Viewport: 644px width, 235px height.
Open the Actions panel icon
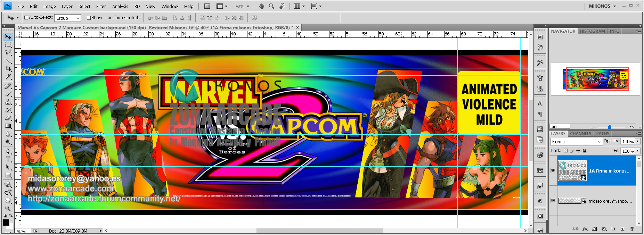point(540,37)
